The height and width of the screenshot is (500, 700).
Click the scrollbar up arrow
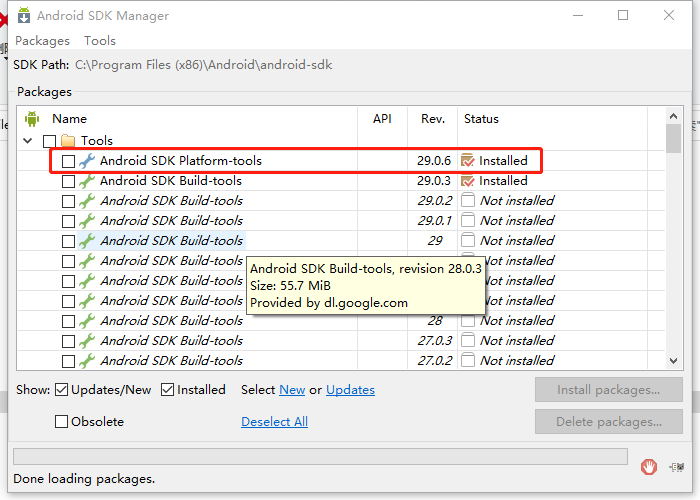[x=674, y=116]
